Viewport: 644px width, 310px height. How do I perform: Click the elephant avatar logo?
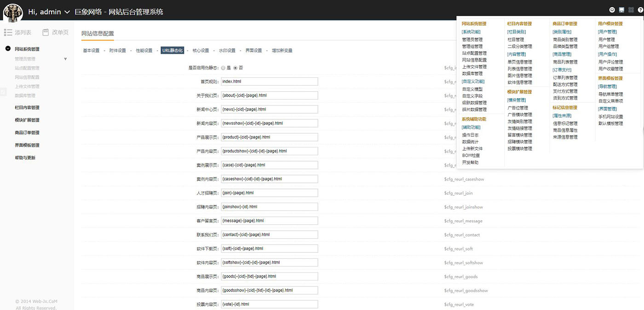coord(13,12)
